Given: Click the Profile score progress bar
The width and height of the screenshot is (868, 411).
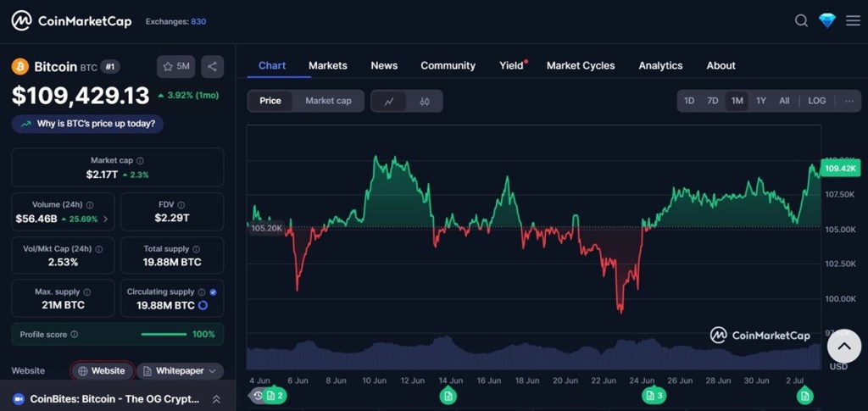Looking at the screenshot, I should tap(164, 335).
